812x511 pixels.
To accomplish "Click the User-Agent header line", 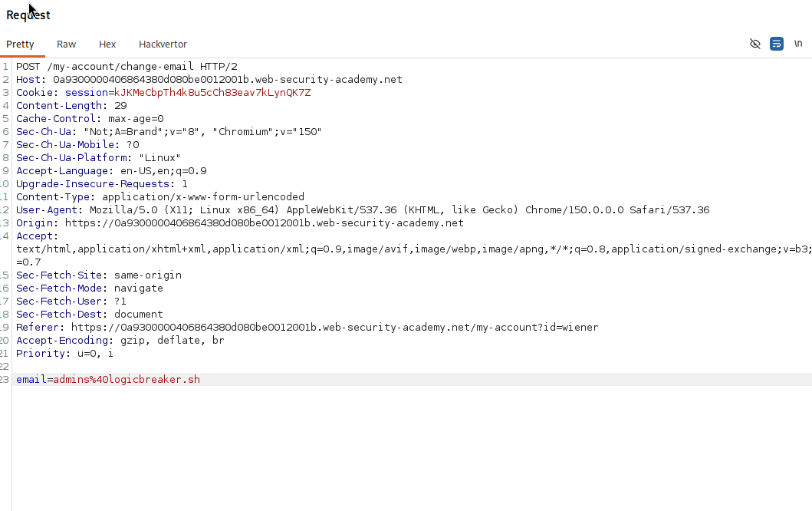I will 363,210.
